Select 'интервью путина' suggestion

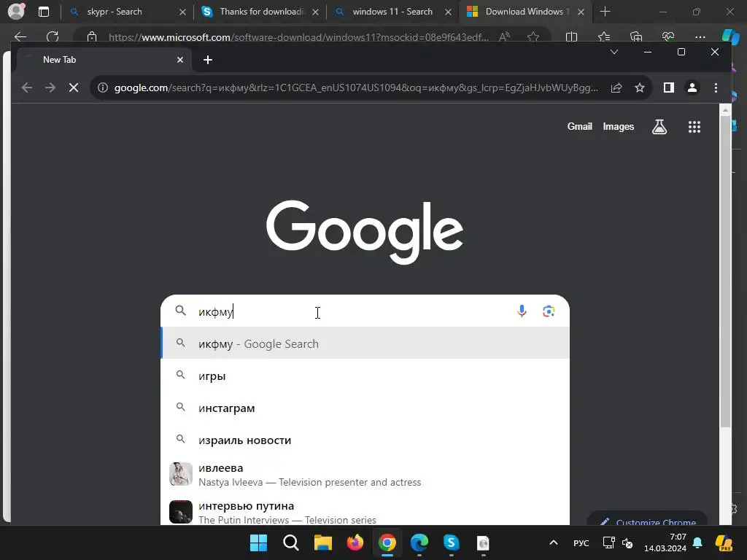click(365, 511)
